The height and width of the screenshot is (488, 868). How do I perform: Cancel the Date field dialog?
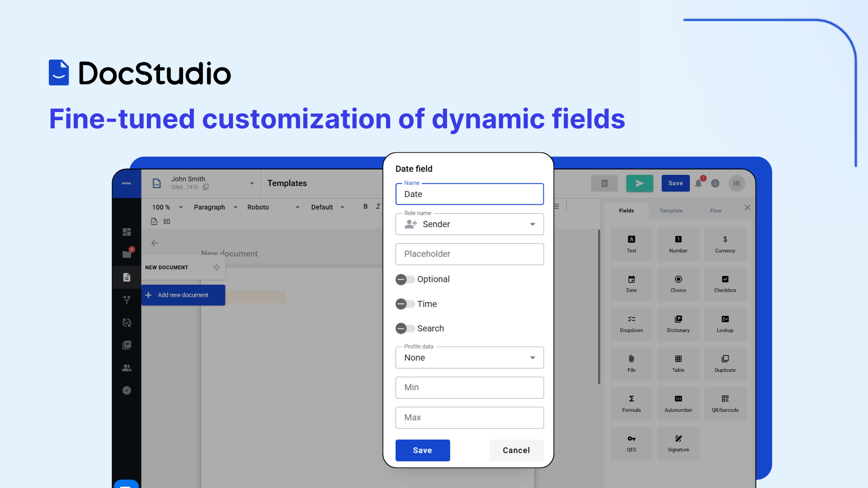pos(516,450)
